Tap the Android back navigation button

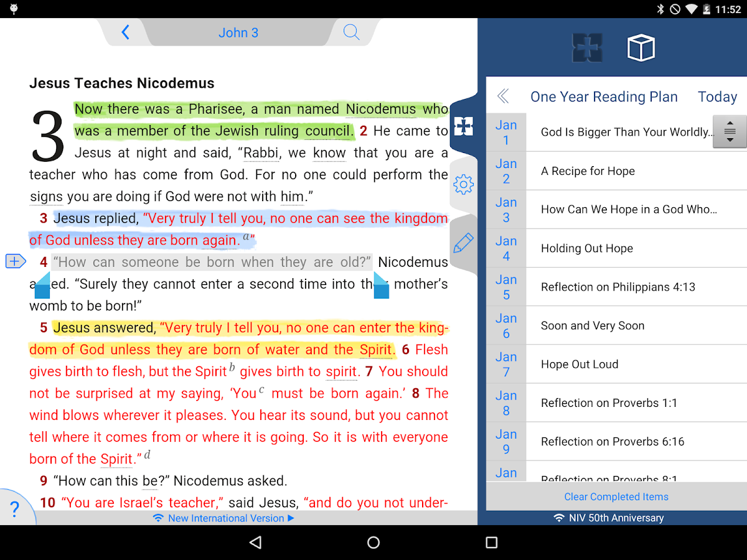[255, 543]
